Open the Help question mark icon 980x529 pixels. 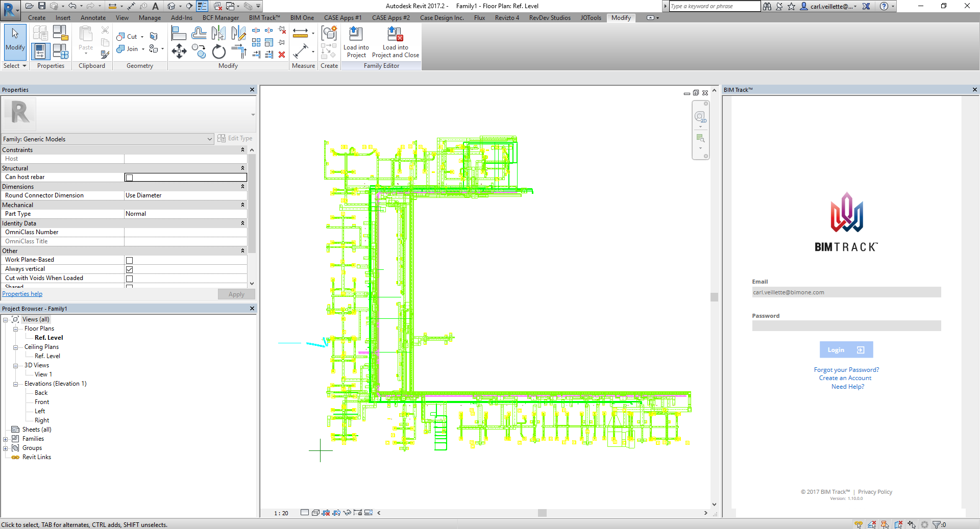click(884, 6)
